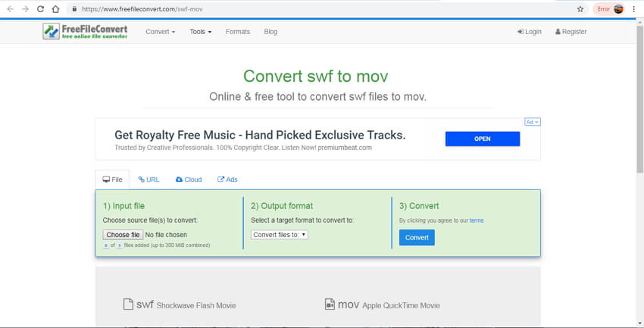Go to the browser home icon
Viewport: 644px width, 328px height.
56,9
